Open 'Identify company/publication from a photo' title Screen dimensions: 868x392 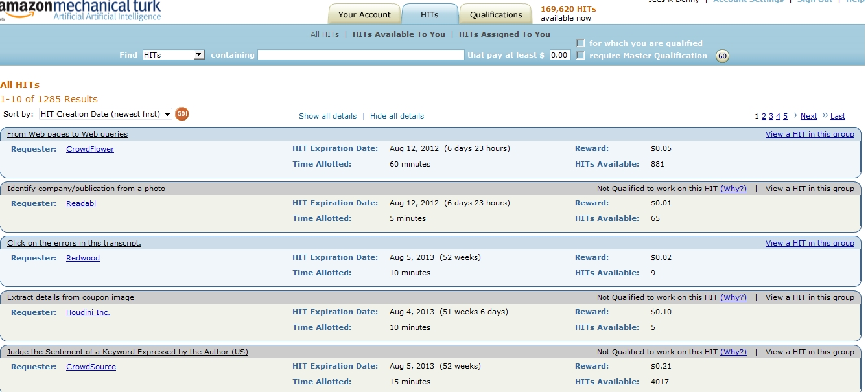[86, 189]
